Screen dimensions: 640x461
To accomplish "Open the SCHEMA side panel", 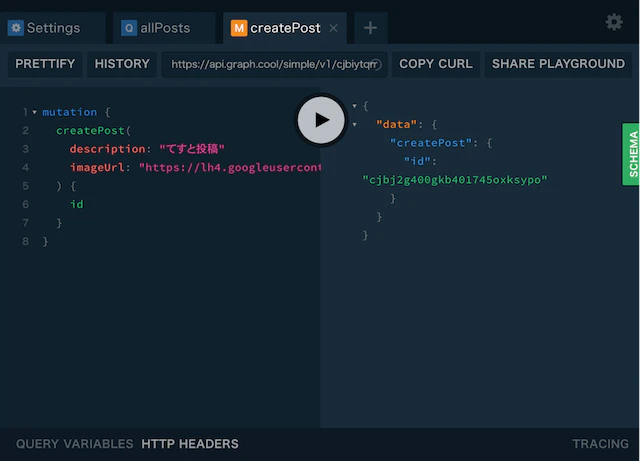I will 631,154.
